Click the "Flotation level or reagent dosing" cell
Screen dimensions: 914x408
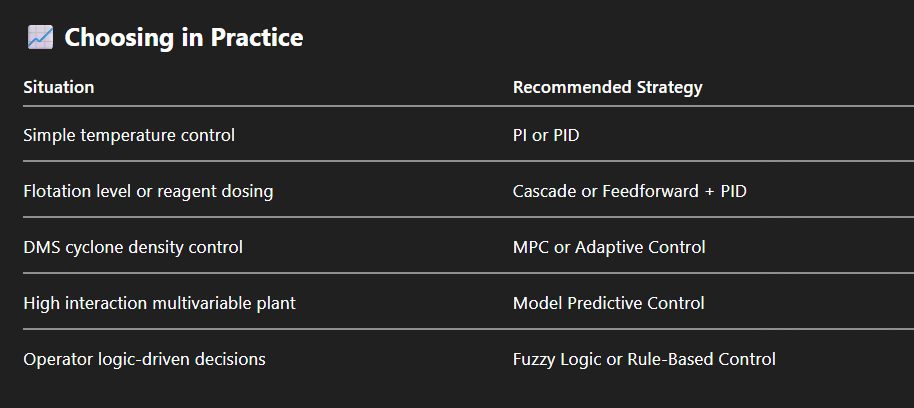pyautogui.click(x=148, y=190)
